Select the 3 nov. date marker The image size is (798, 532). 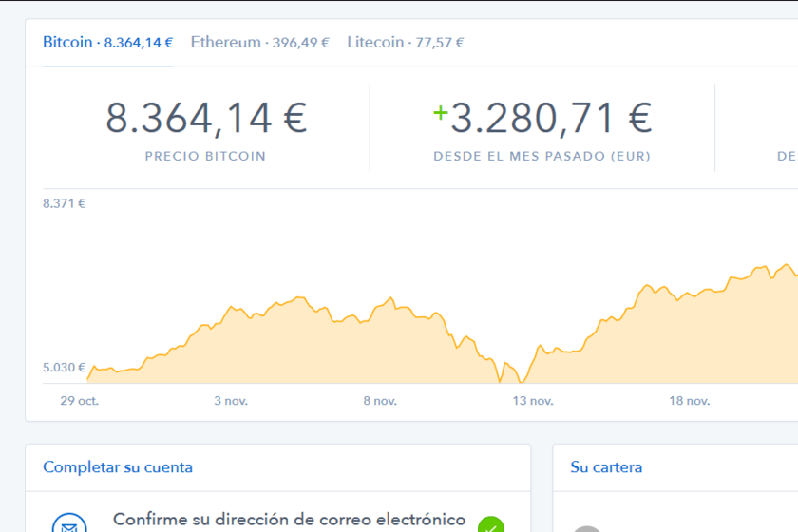click(231, 401)
